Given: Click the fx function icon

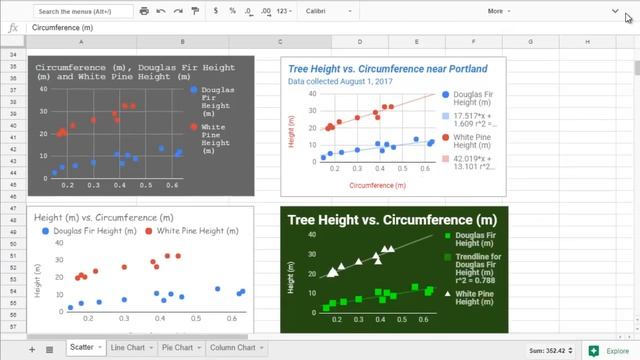Looking at the screenshot, I should point(13,28).
